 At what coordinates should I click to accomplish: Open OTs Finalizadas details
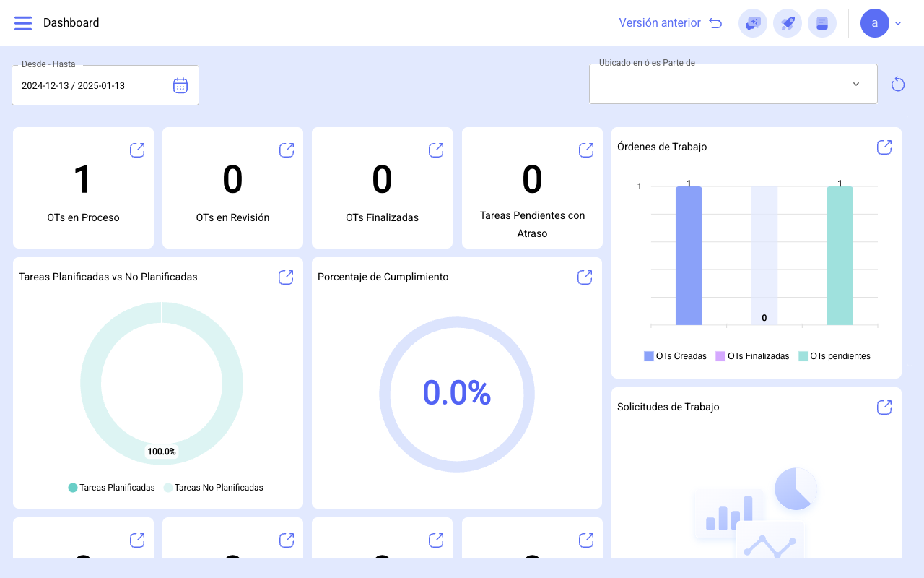pyautogui.click(x=436, y=150)
